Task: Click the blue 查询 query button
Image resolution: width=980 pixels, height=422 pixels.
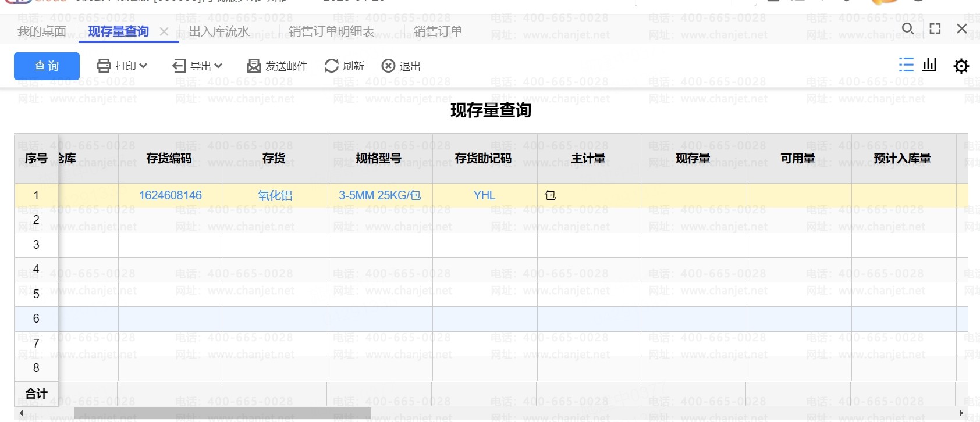Action: coord(47,66)
